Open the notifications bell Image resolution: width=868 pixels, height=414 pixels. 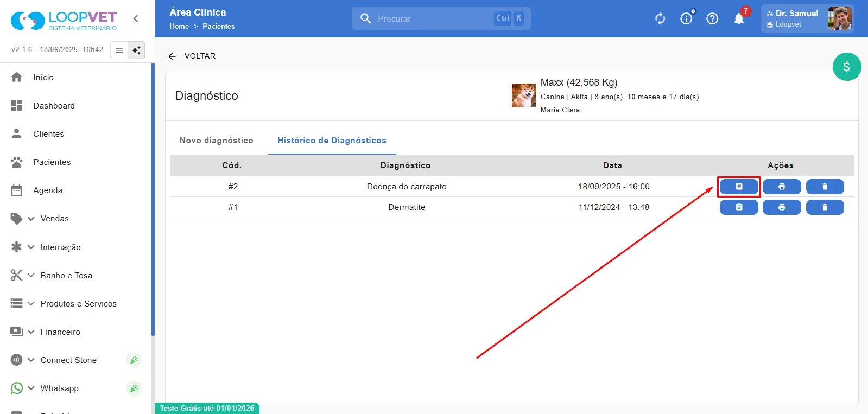[x=739, y=19]
